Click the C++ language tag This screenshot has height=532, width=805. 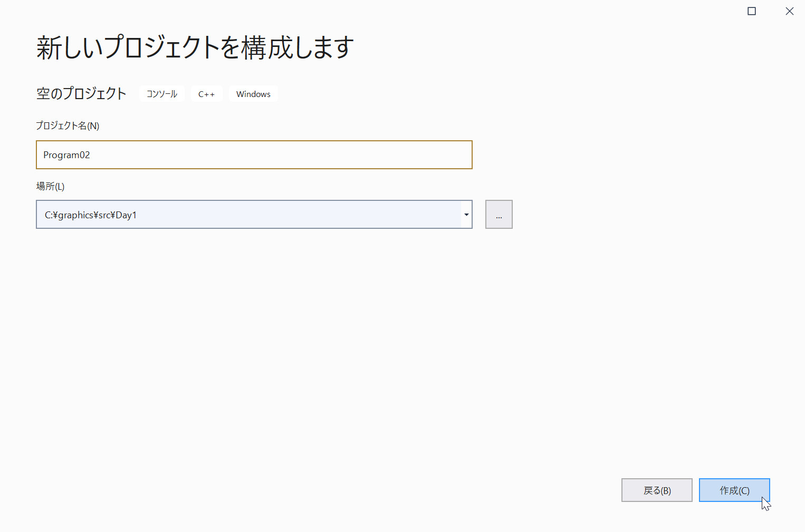click(206, 94)
